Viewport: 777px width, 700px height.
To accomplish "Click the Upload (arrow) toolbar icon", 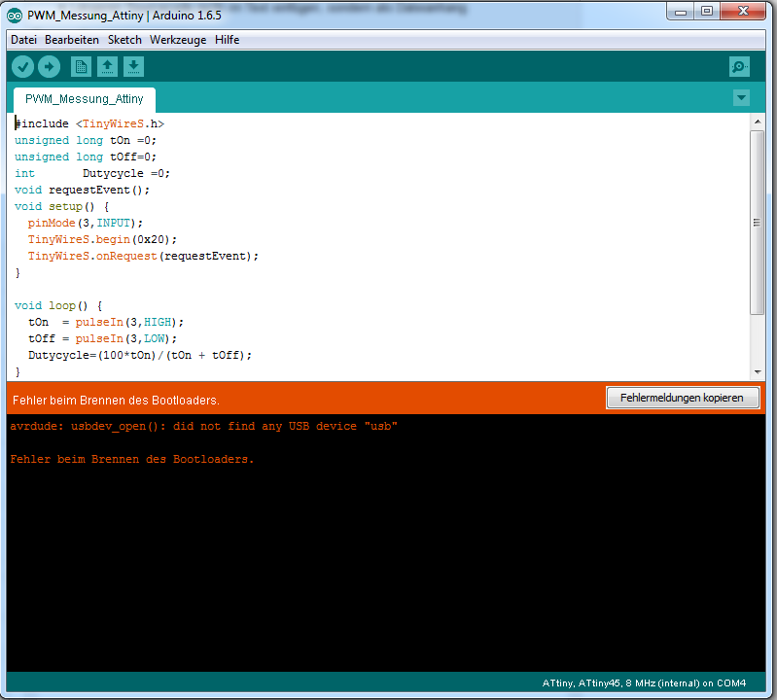I will (x=49, y=67).
